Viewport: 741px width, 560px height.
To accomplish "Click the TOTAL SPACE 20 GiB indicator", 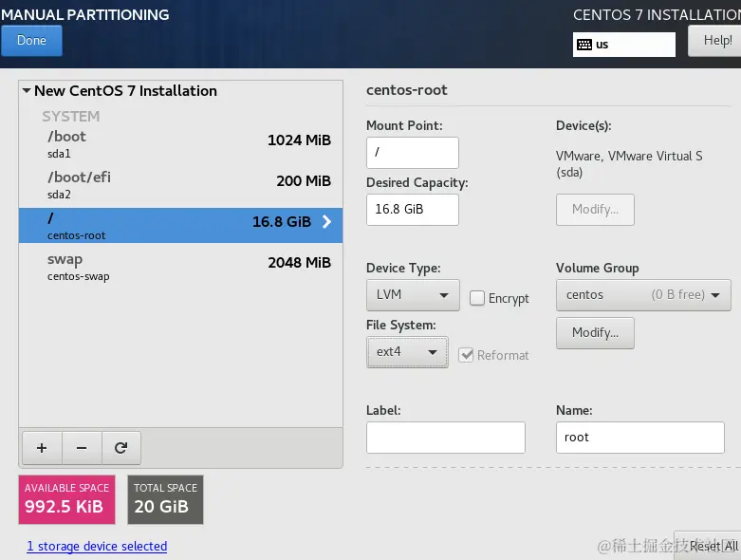I will click(x=165, y=499).
